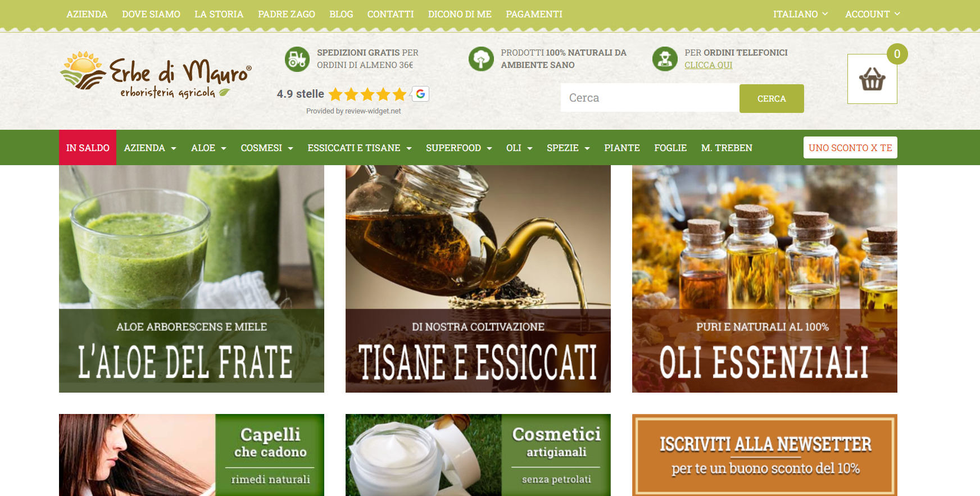980x496 pixels.
Task: Expand the SUPERFOOD dropdown menu
Action: point(459,148)
